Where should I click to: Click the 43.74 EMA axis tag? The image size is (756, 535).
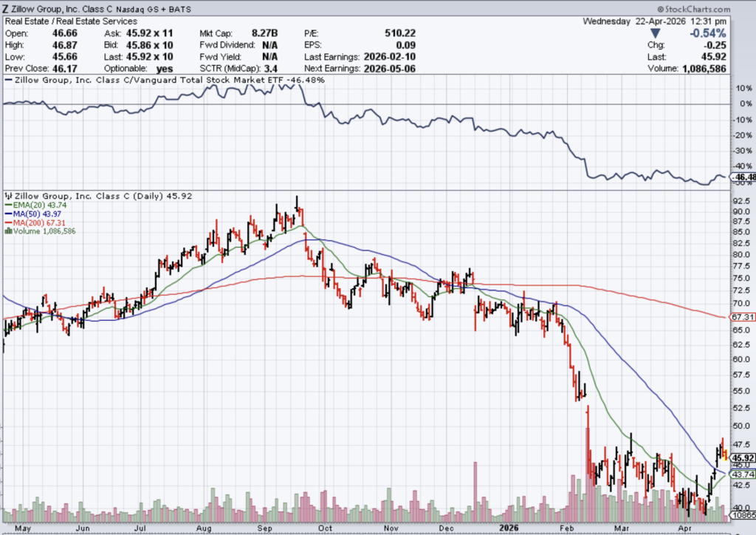pos(743,474)
